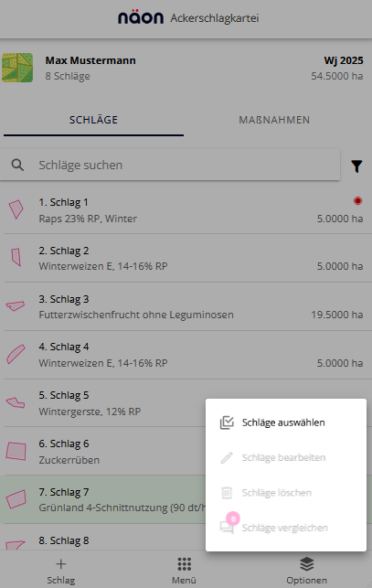This screenshot has width=372, height=588.
Task: Click the pink field shape of Schlag 1
Action: [x=16, y=209]
